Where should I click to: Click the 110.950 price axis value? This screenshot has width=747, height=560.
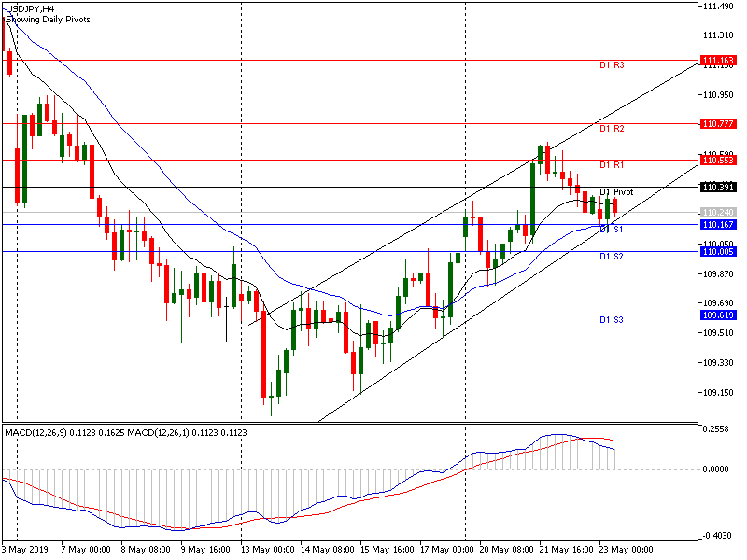(718, 95)
